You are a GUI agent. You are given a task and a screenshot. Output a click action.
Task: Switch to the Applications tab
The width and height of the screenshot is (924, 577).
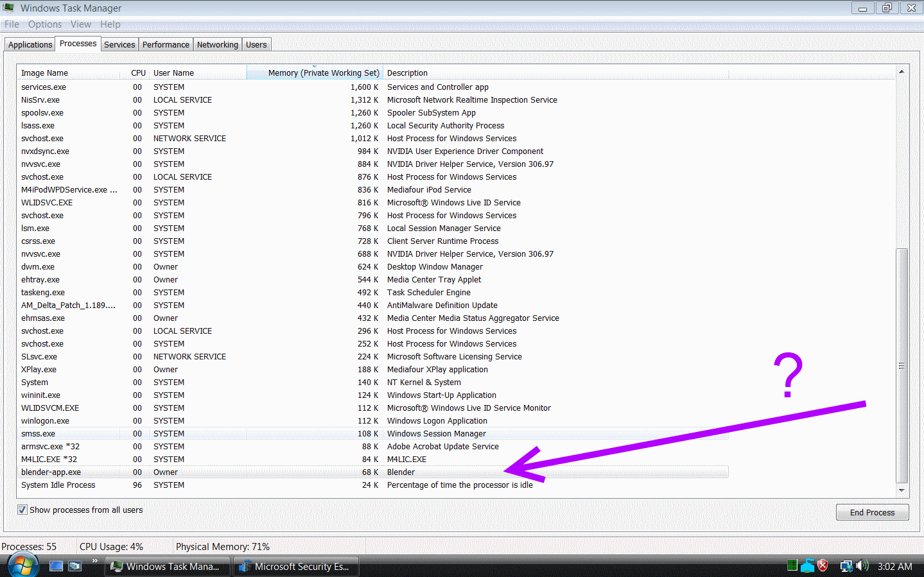point(30,44)
